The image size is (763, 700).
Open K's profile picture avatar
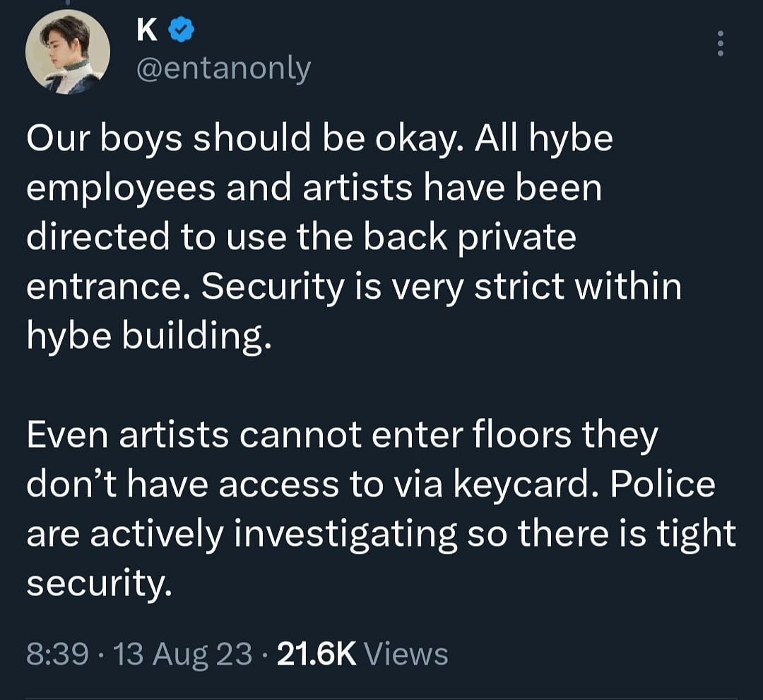(x=68, y=52)
